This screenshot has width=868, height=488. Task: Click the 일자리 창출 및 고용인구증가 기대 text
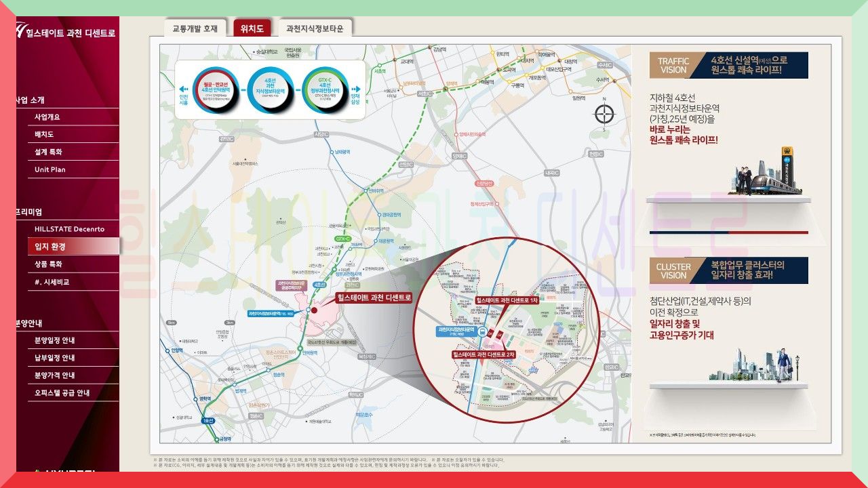682,329
